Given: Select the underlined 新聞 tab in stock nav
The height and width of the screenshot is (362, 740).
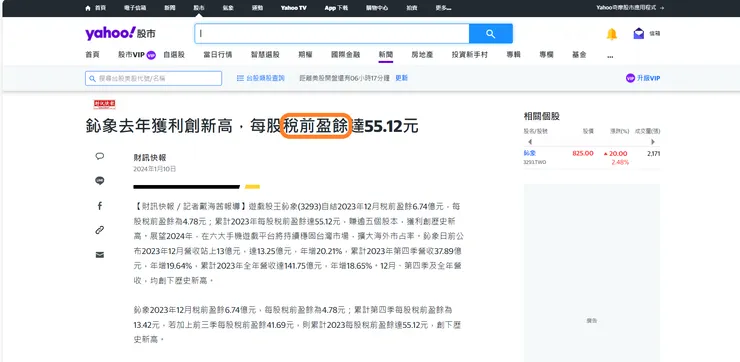Looking at the screenshot, I should (x=386, y=55).
